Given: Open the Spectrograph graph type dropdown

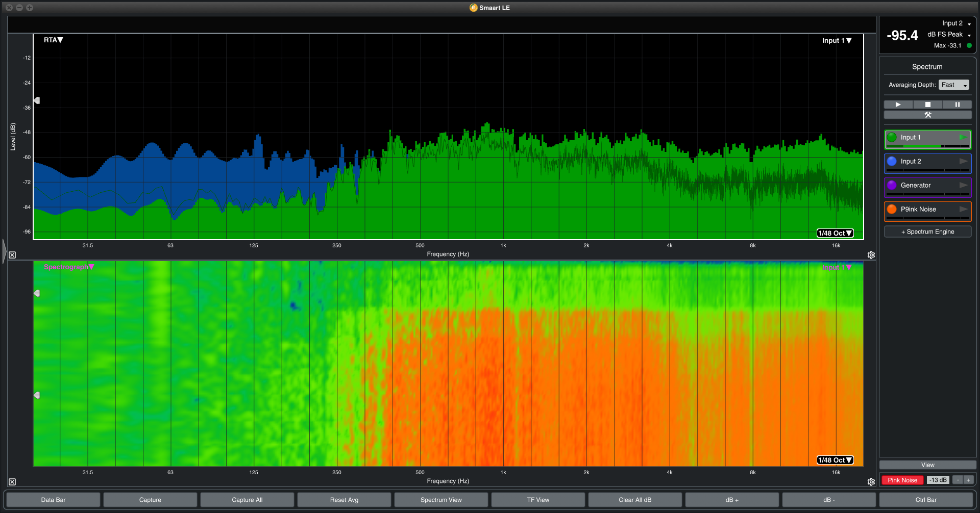Looking at the screenshot, I should 69,267.
